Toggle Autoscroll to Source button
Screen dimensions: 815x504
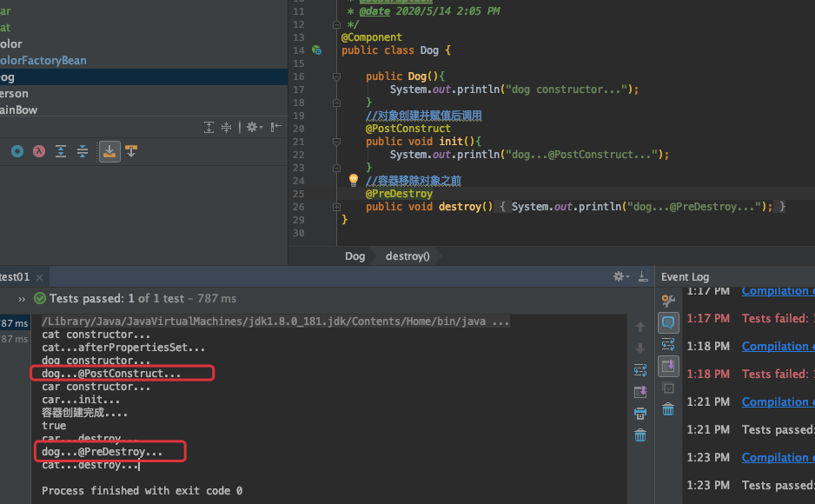point(109,151)
